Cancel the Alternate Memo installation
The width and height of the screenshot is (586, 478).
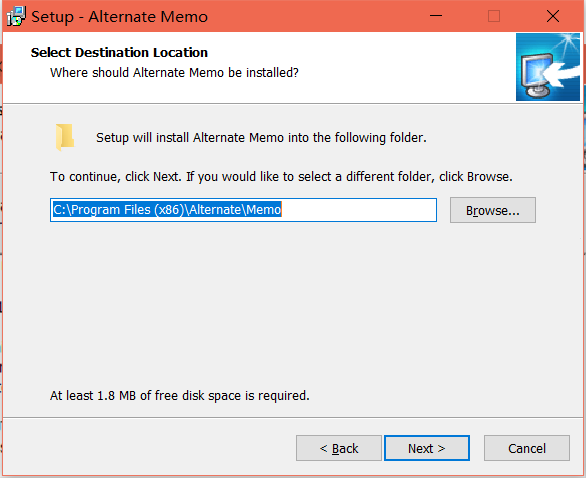[x=527, y=448]
